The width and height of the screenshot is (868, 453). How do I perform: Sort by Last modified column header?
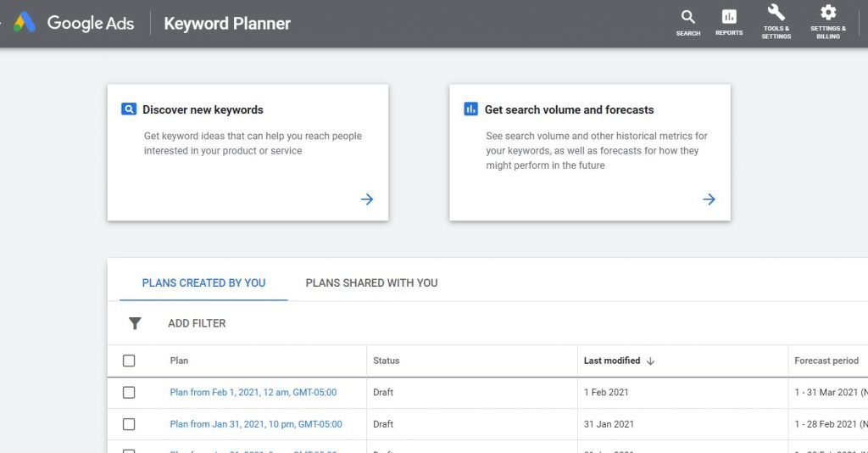pyautogui.click(x=612, y=361)
